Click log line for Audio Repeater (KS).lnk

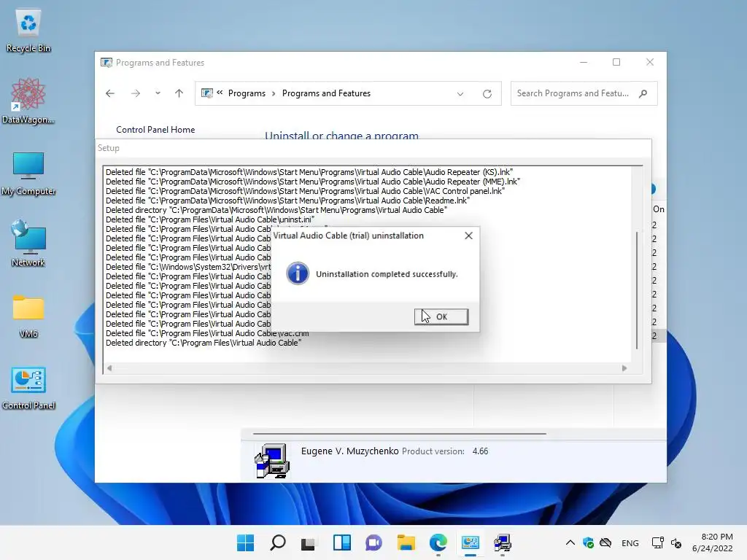309,172
